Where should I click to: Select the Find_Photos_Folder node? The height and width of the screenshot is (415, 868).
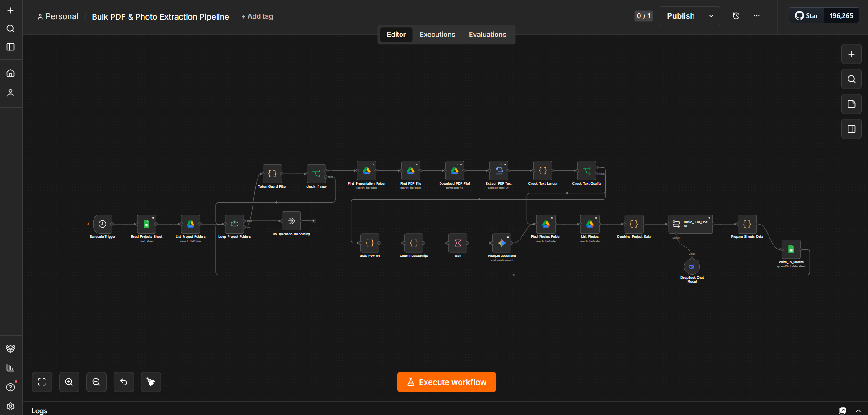pos(546,224)
